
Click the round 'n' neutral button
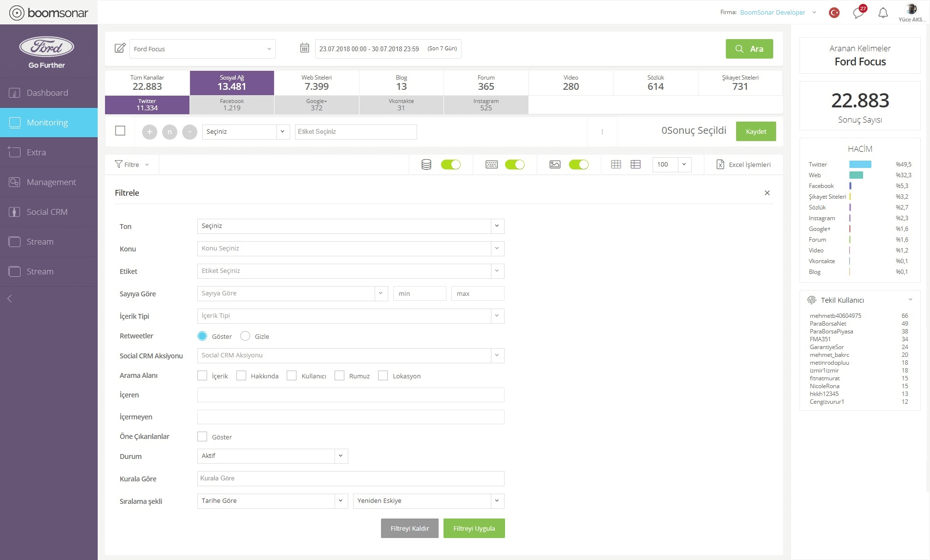point(169,132)
